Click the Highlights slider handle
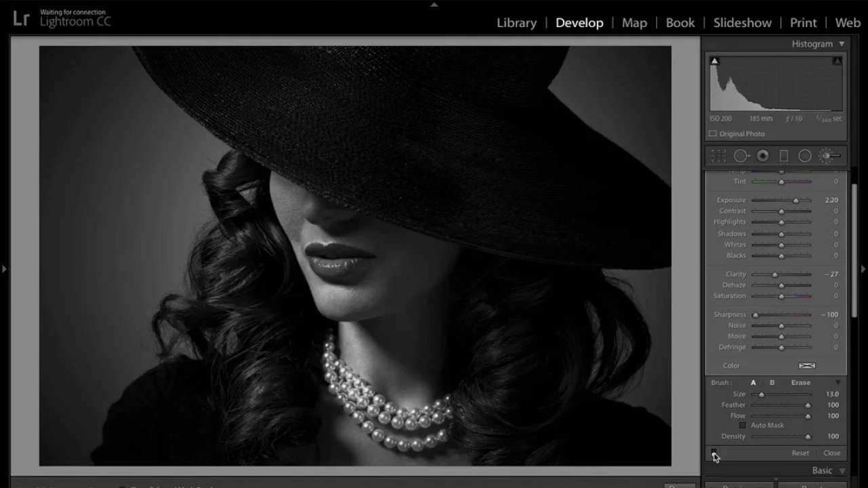Screen dimensions: 868x488 coord(781,222)
